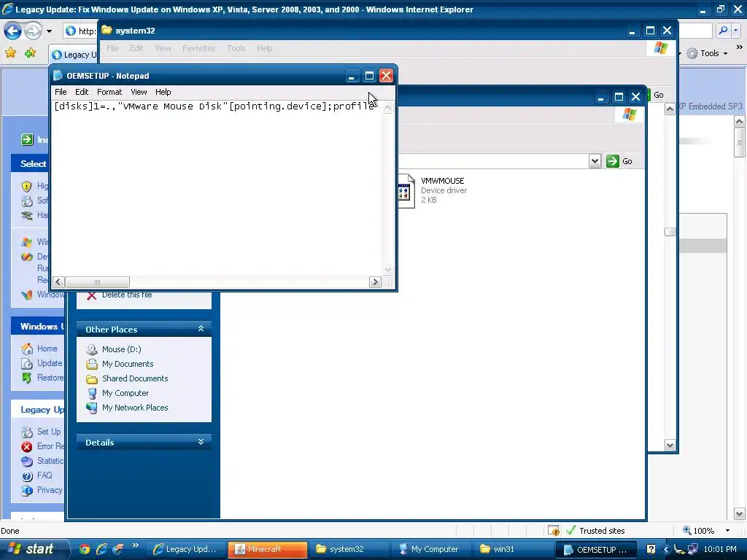Switch to My Computer taskbar button

click(x=432, y=550)
